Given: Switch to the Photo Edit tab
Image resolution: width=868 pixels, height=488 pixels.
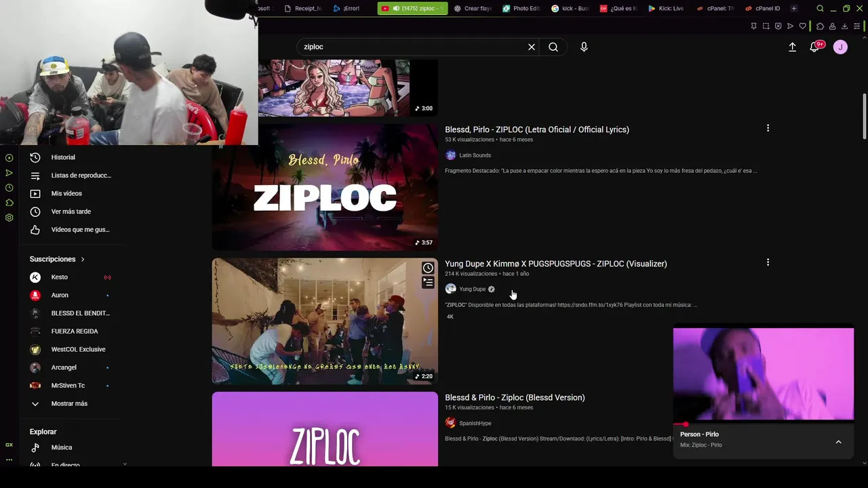Looking at the screenshot, I should 521,8.
